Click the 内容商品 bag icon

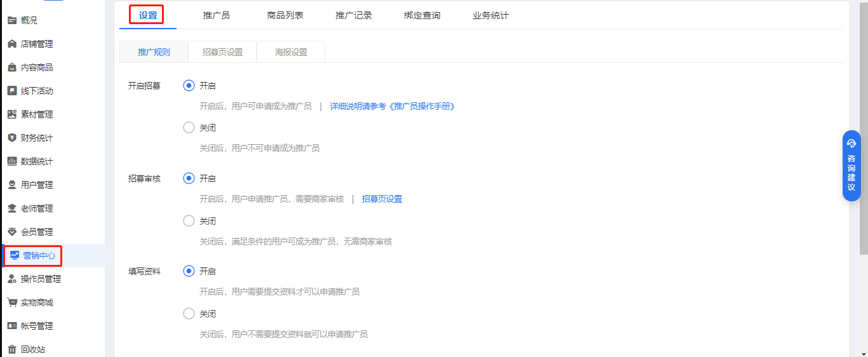coord(12,67)
